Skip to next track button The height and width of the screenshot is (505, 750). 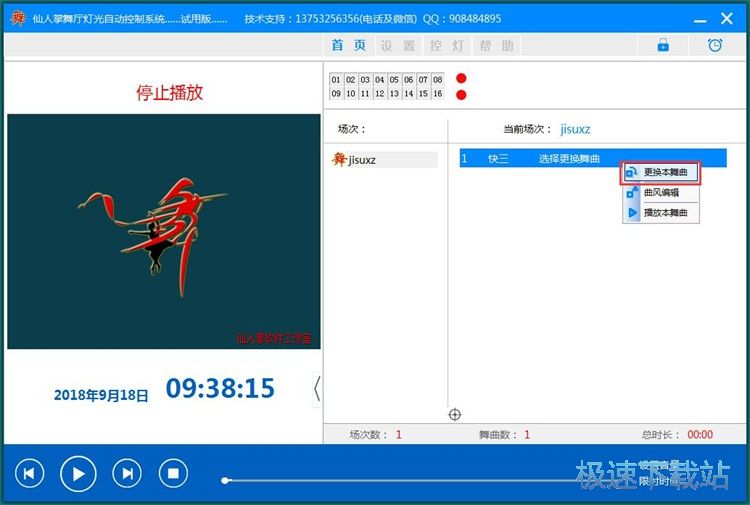(x=127, y=473)
